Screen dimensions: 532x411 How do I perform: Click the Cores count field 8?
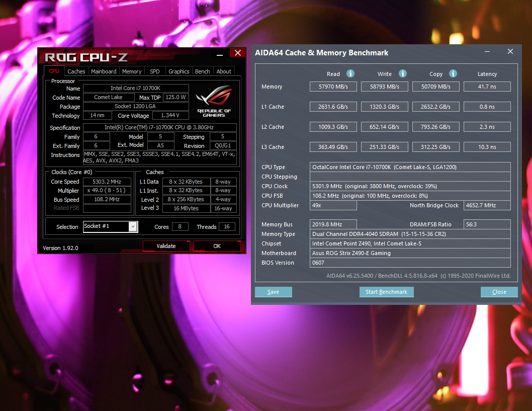(180, 227)
